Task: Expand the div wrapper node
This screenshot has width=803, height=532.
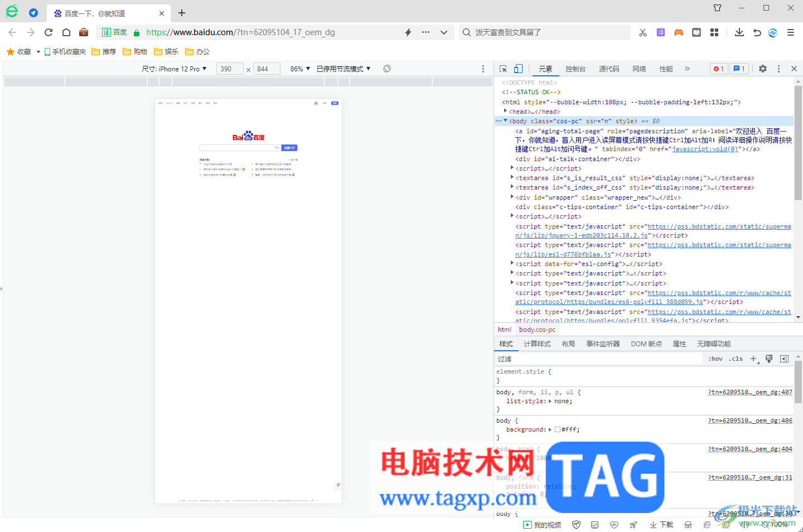Action: [x=512, y=197]
